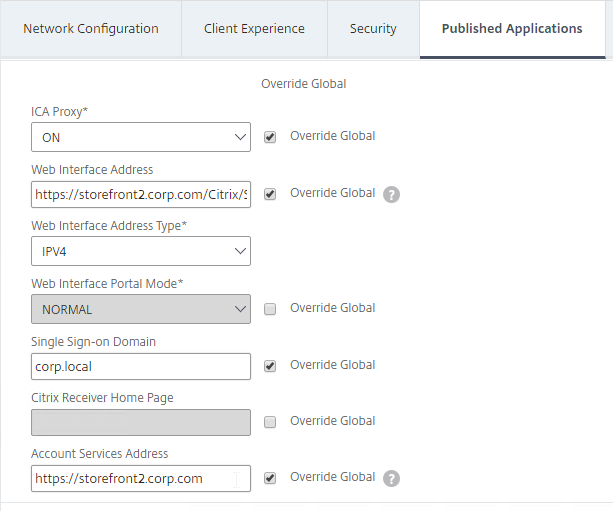This screenshot has height=511, width=613.
Task: Switch to the Client Experience tab
Action: pos(254,29)
